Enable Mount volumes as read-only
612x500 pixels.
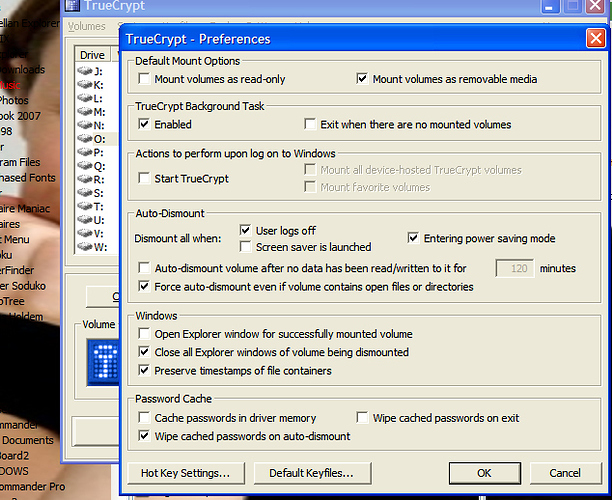[144, 79]
